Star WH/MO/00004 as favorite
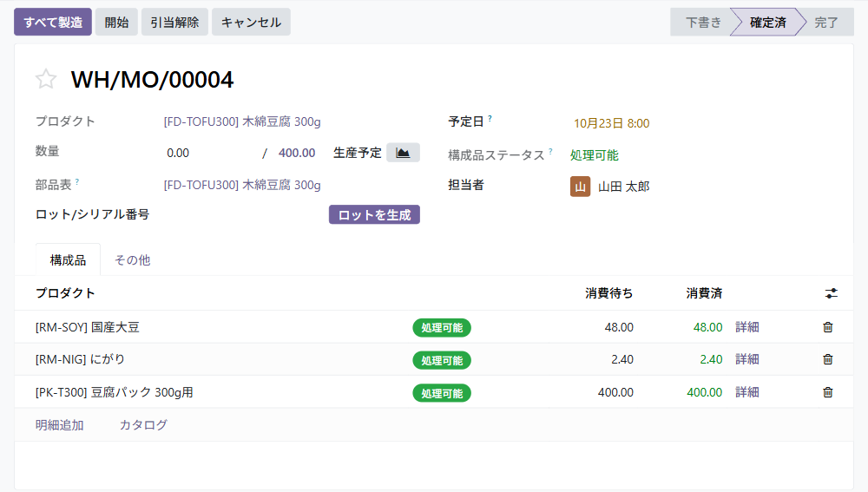This screenshot has height=492, width=868. (46, 79)
